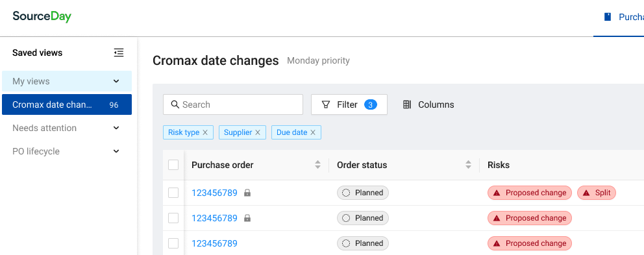Click the Split risk badge
Viewport: 644px width, 255px height.
coord(597,193)
